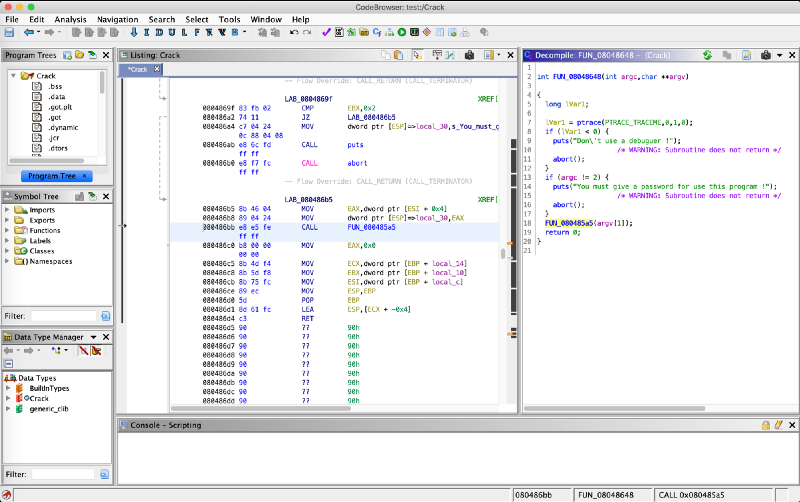
Task: Take a Listing snapshot with camera icon
Action: (469, 55)
